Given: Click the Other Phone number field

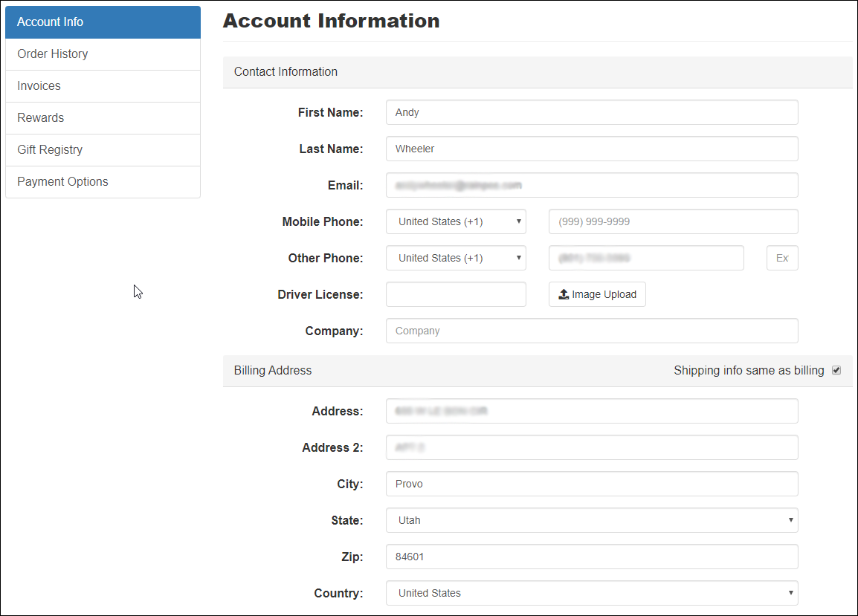Looking at the screenshot, I should click(x=646, y=258).
